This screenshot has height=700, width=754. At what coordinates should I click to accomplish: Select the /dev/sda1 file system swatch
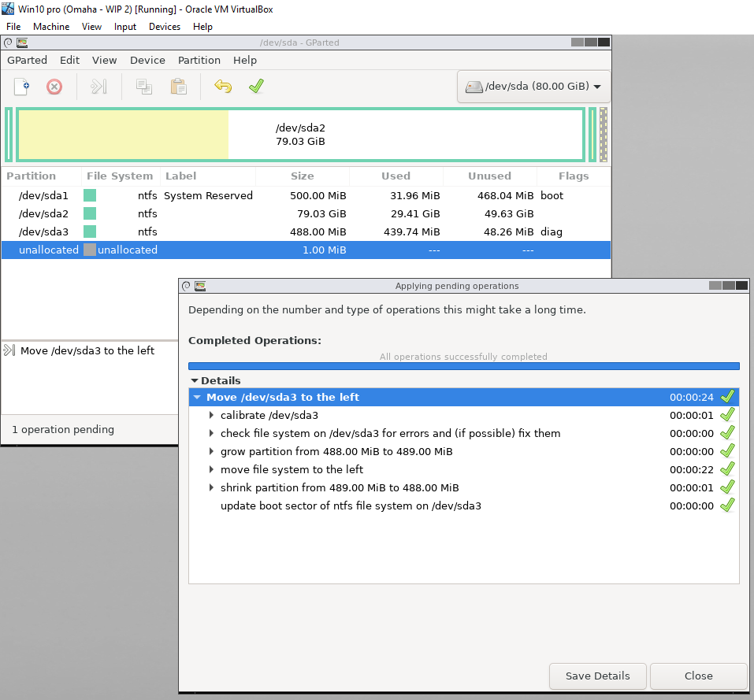click(89, 195)
